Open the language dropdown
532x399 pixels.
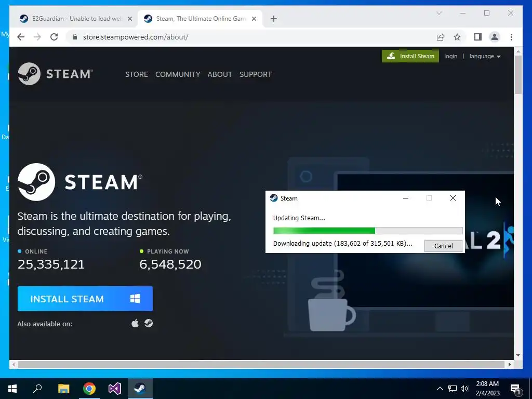pyautogui.click(x=485, y=56)
